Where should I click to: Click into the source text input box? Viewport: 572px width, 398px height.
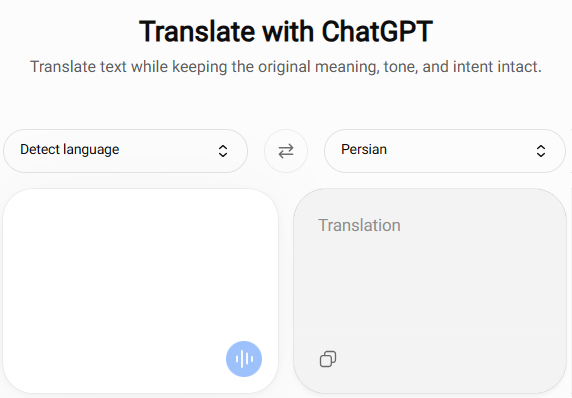(x=140, y=291)
